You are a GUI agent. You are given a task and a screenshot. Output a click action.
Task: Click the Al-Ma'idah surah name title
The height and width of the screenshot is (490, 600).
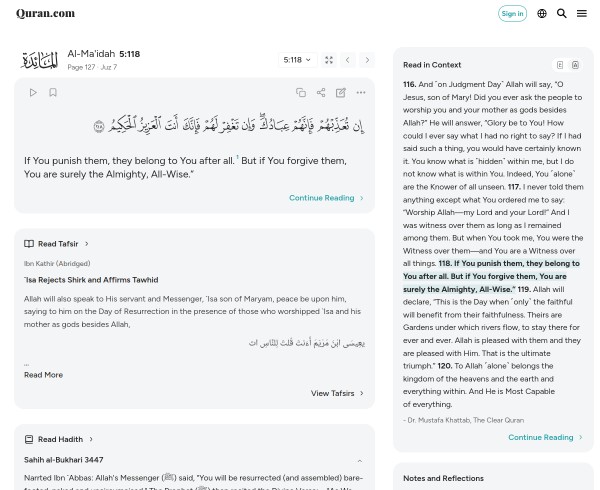tap(91, 54)
